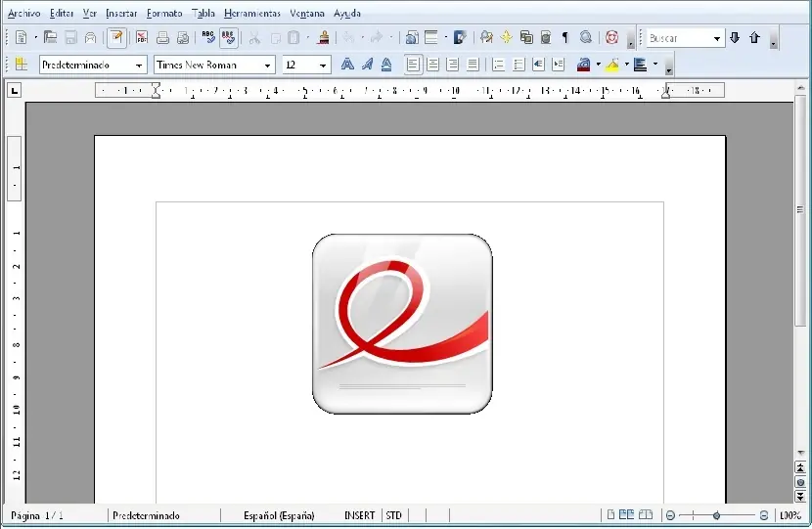Toggle nonprinting characters pilcrow button
The height and width of the screenshot is (529, 812).
(x=565, y=38)
